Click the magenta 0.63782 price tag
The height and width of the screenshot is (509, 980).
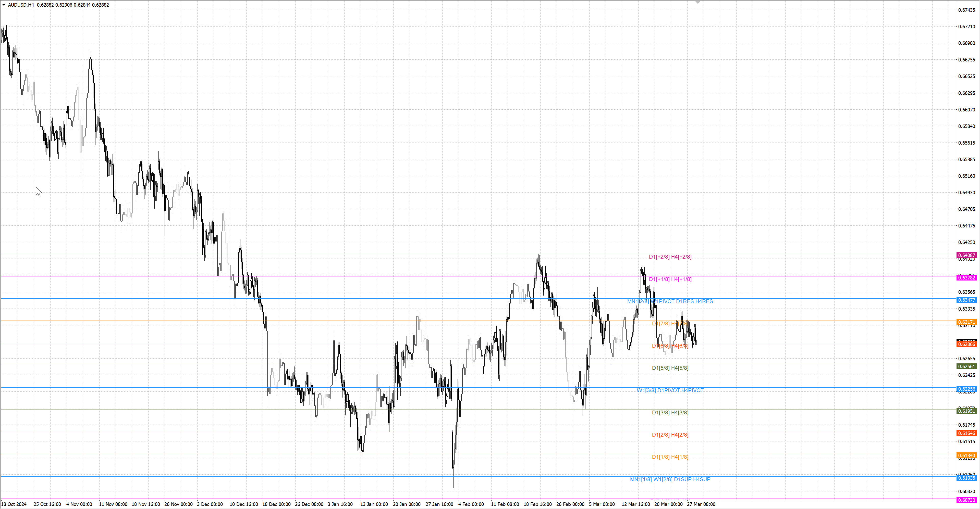pyautogui.click(x=966, y=278)
